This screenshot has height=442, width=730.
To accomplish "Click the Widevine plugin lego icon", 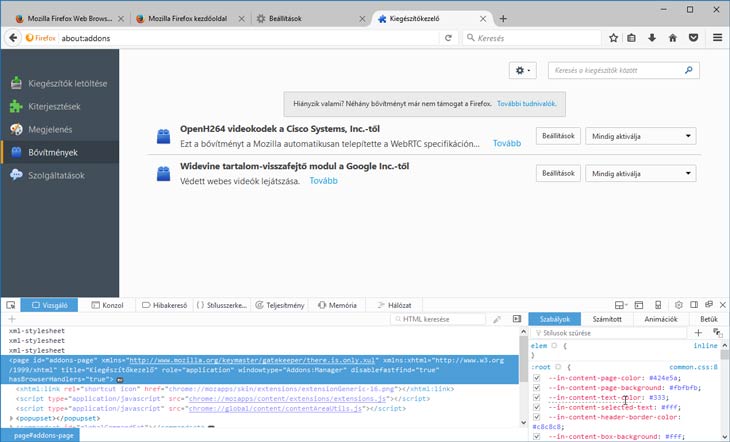I will (x=163, y=174).
